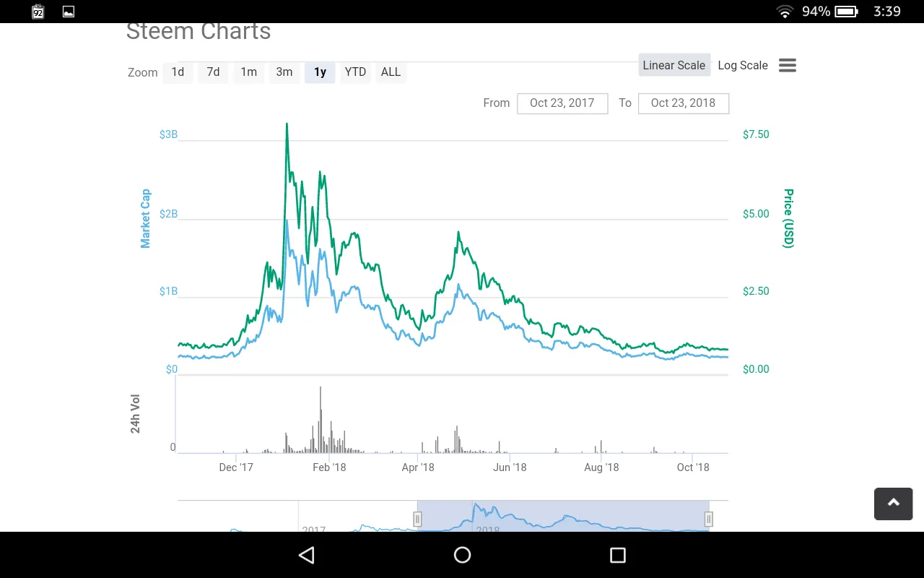Click the $2B market cap axis value

[168, 214]
